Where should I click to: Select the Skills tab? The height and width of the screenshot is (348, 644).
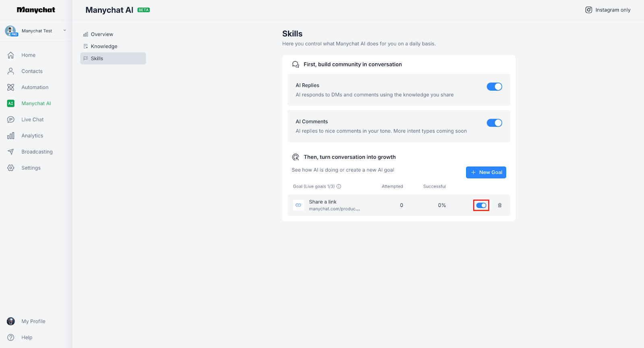pos(97,58)
